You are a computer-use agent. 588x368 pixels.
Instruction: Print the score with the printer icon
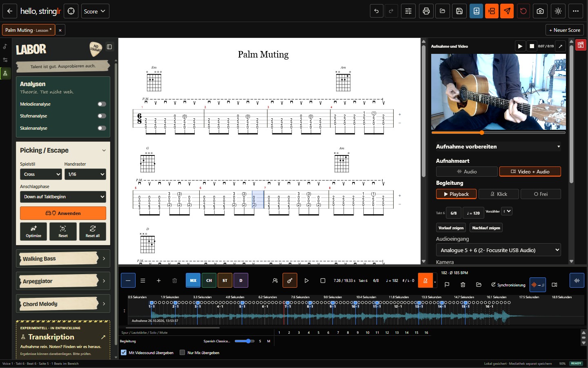pyautogui.click(x=426, y=11)
